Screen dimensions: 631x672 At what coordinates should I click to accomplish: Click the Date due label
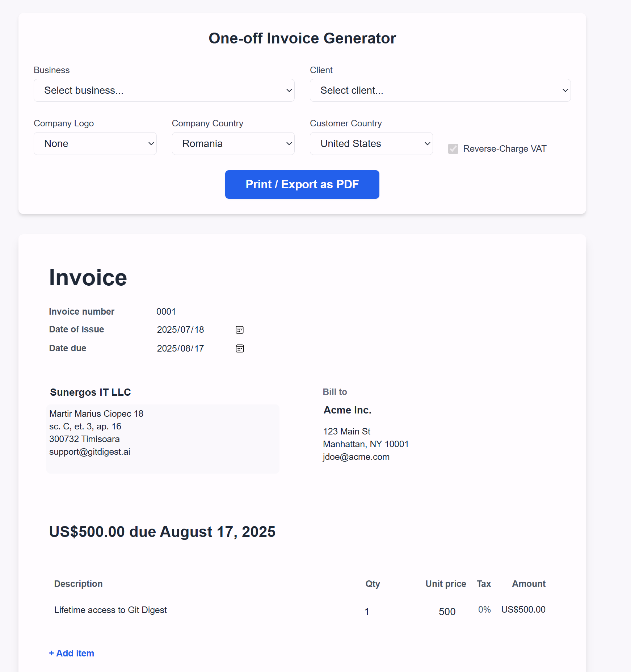pyautogui.click(x=68, y=348)
